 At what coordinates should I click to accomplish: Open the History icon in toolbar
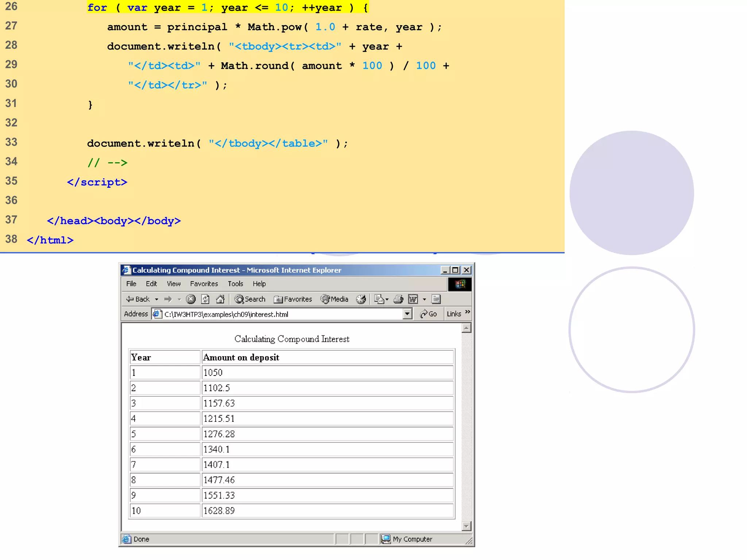click(x=361, y=299)
